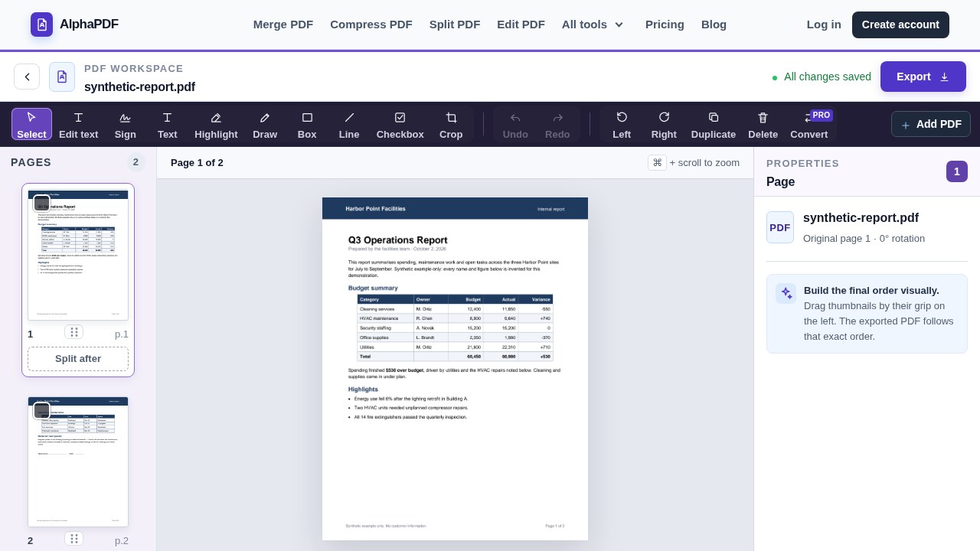Click the Redo button

557,124
